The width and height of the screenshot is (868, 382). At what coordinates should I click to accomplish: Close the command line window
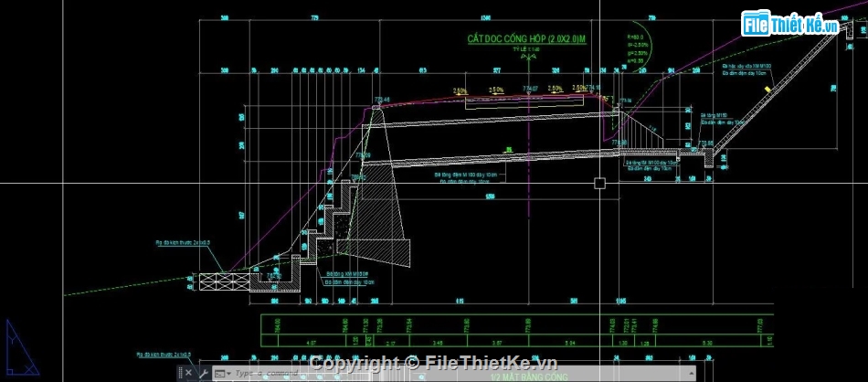coord(188,373)
